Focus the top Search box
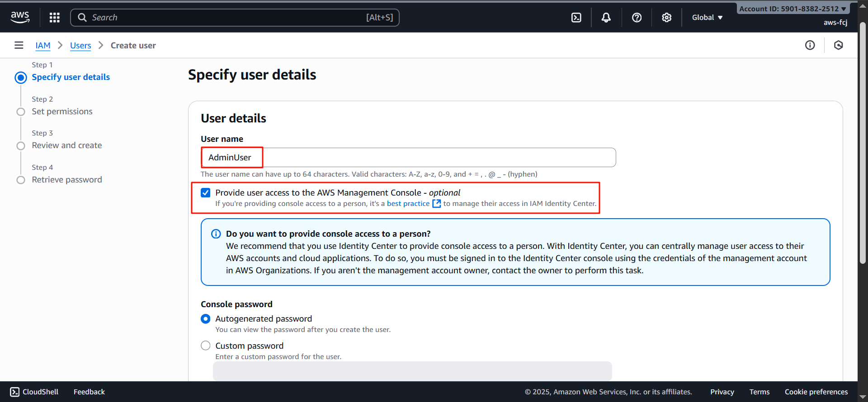This screenshot has height=402, width=868. click(x=235, y=18)
